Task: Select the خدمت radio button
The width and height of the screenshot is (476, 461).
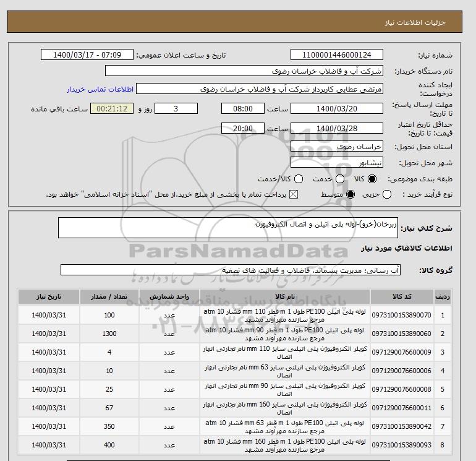Action: pyautogui.click(x=340, y=179)
